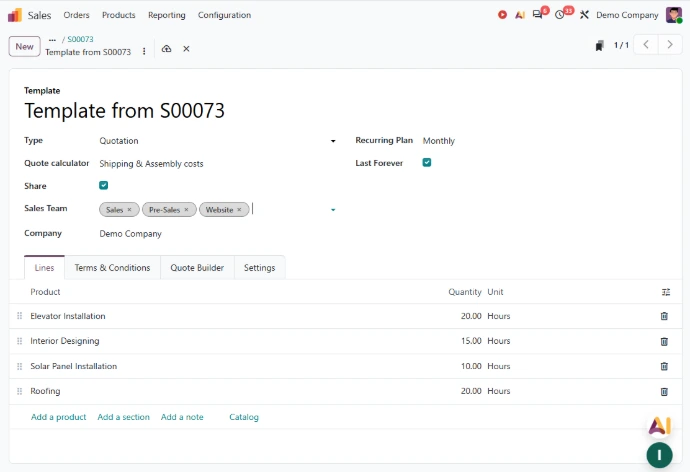Remove the Sales team tag
This screenshot has height=472, width=690.
click(129, 210)
